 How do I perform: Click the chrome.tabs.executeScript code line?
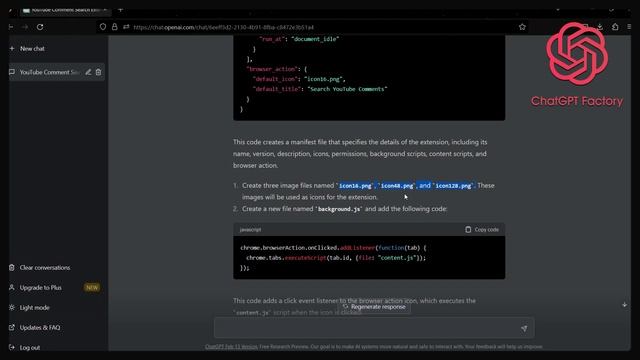(336, 258)
